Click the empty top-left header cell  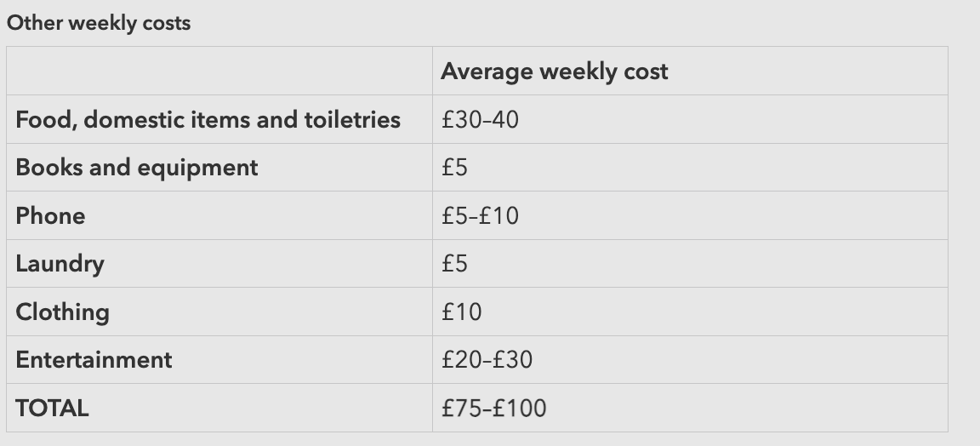pos(219,71)
